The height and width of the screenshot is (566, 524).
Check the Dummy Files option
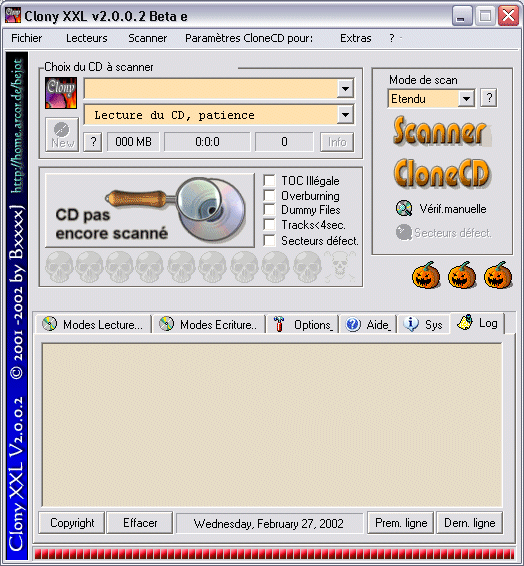coord(269,210)
